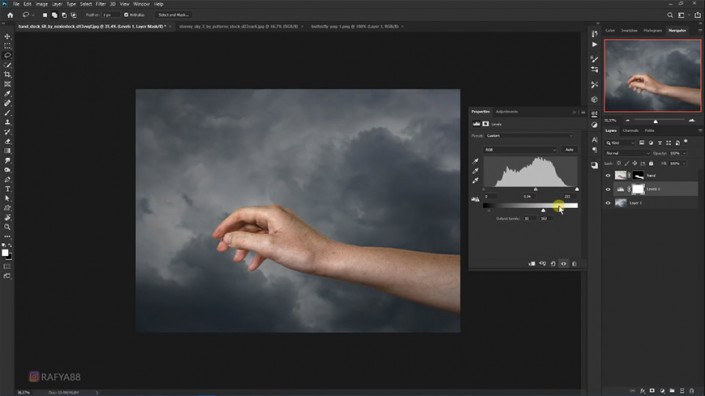Choose Subtract from Selection mode icon
This screenshot has height=396, width=705.
pos(64,15)
